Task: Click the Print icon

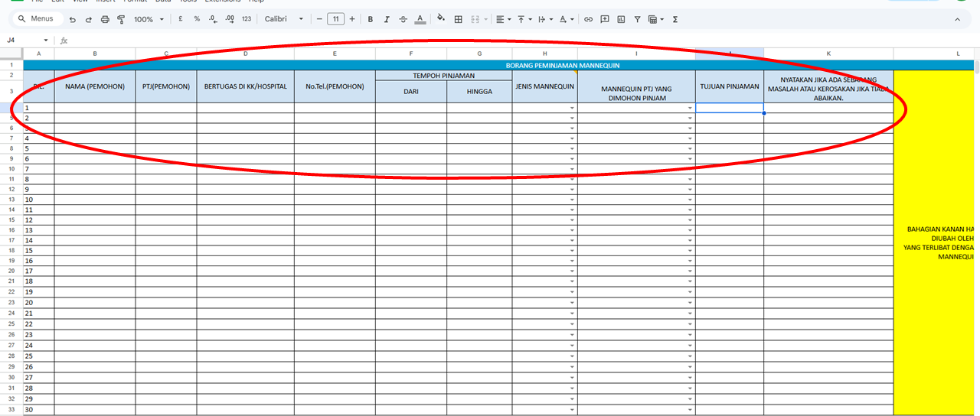Action: [105, 19]
